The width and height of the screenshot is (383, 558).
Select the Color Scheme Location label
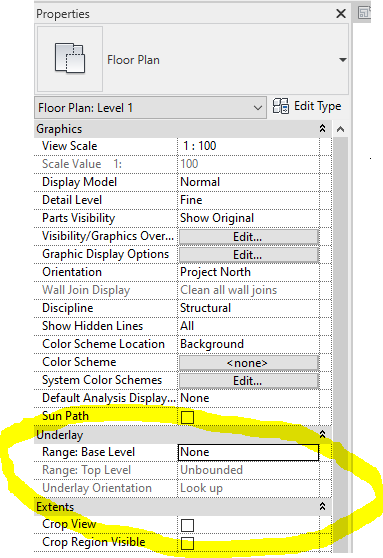click(103, 344)
